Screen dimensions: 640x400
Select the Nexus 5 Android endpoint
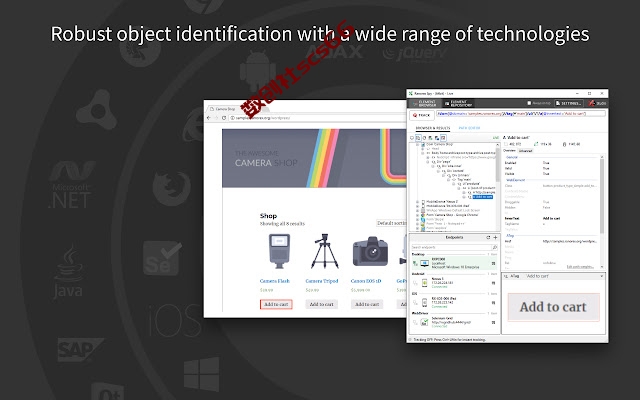(455, 283)
